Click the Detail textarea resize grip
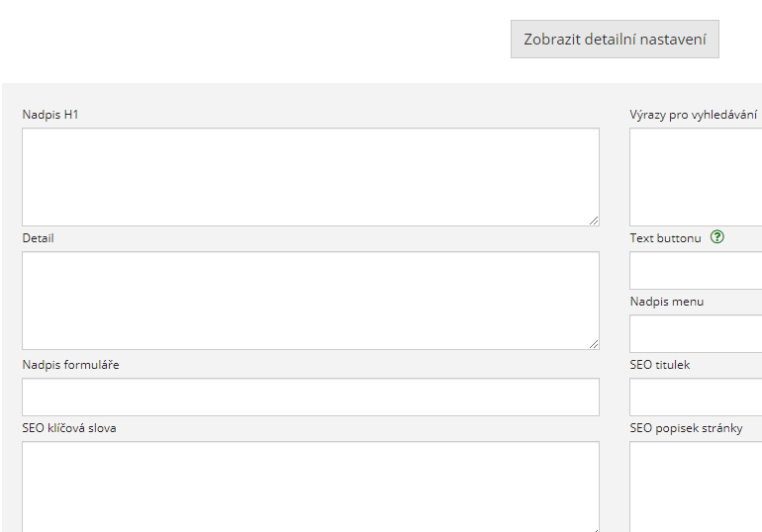Viewport: 762px width, 532px height. pyautogui.click(x=594, y=344)
